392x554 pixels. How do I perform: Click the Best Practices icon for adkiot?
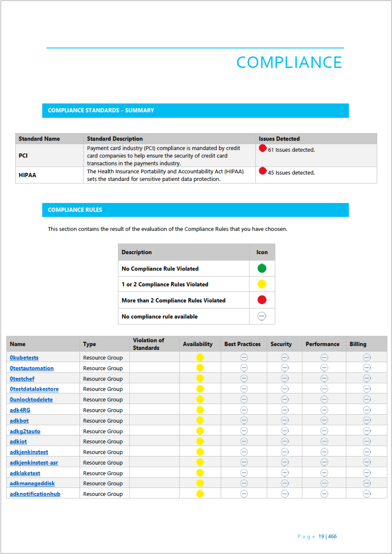pos(244,441)
